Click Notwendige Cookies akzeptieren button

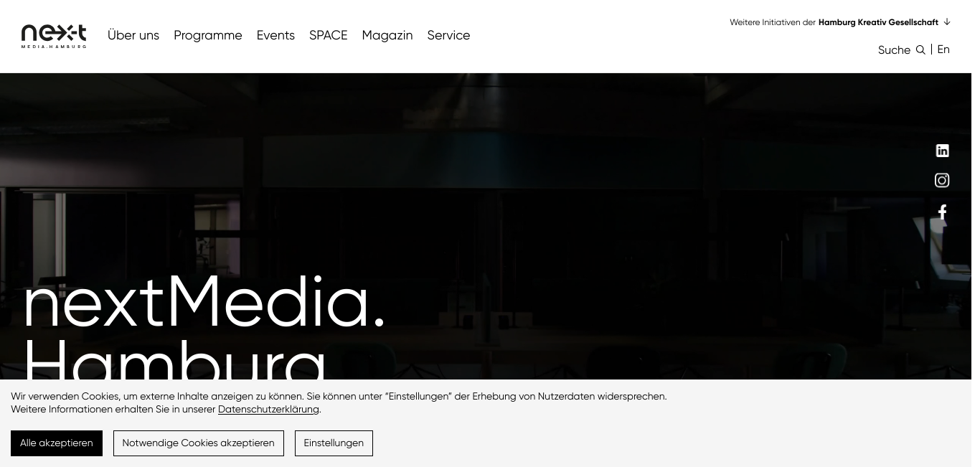(x=199, y=443)
